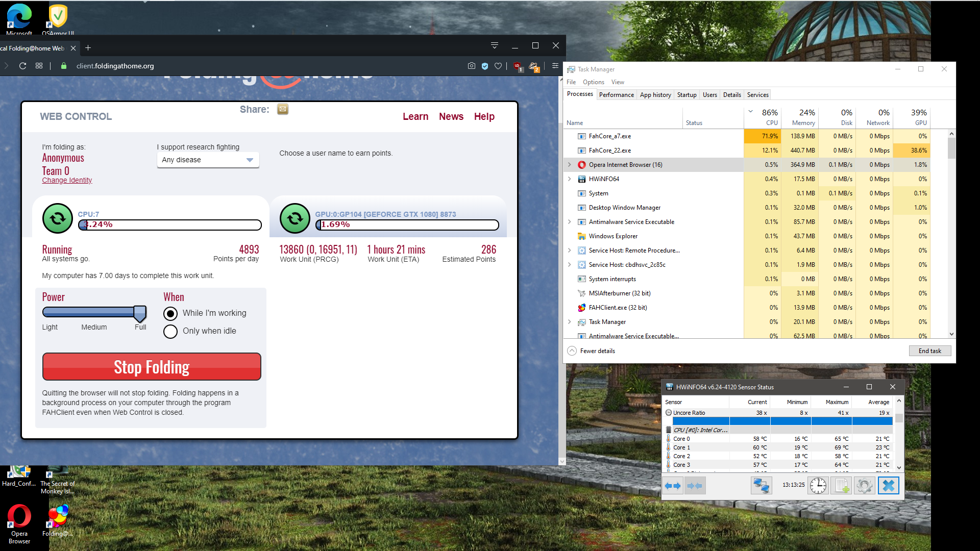Image resolution: width=980 pixels, height=551 pixels.
Task: Click the email share icon
Action: 283,109
